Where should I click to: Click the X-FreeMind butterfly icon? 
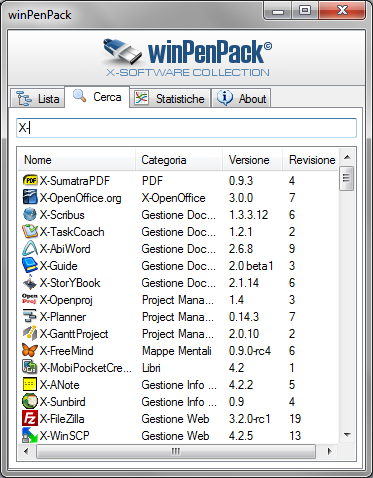30,351
